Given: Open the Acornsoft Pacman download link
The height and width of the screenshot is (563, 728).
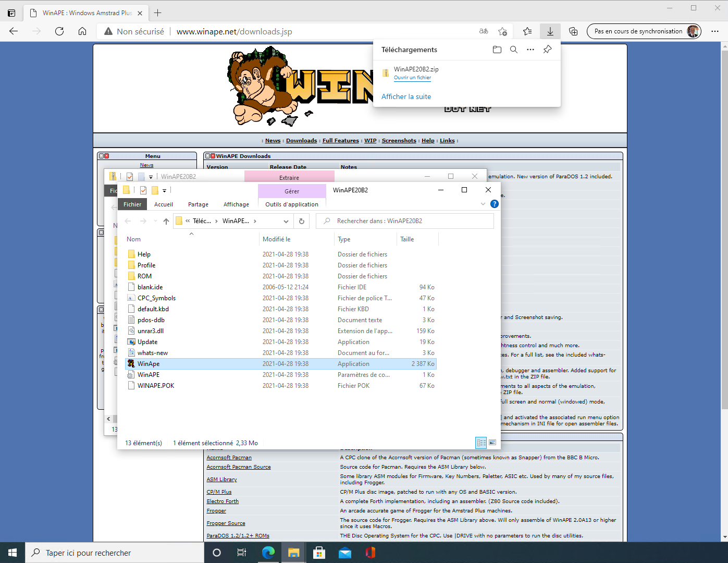Looking at the screenshot, I should pyautogui.click(x=229, y=458).
